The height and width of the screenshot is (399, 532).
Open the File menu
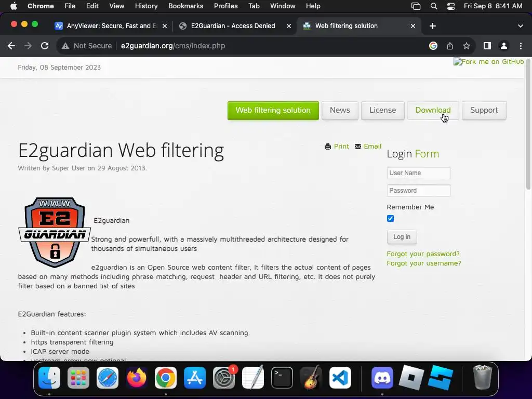coord(70,6)
